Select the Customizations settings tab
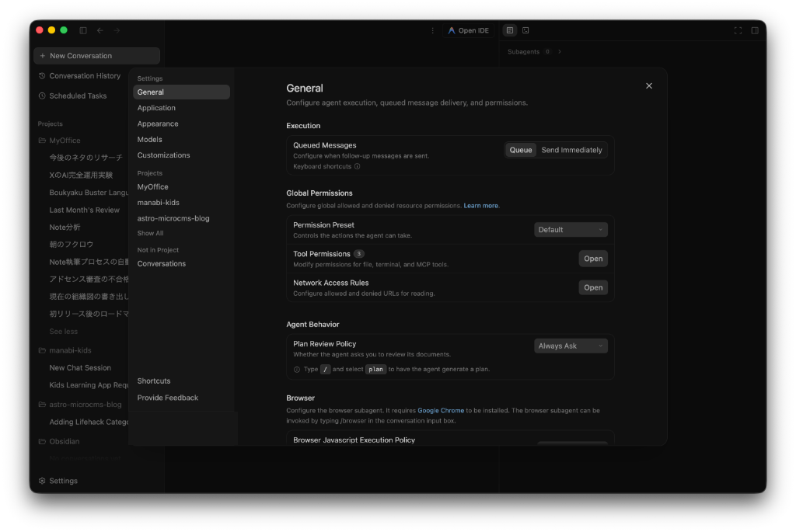 tap(163, 155)
